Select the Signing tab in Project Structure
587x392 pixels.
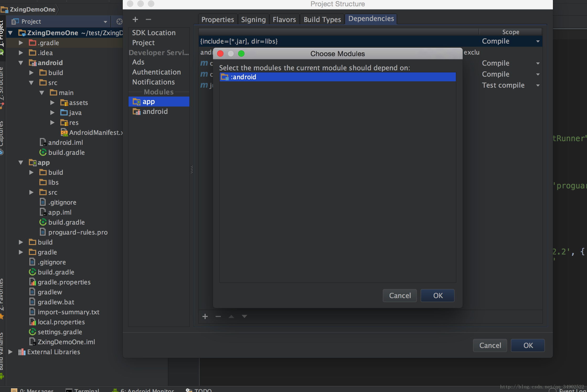coord(253,19)
